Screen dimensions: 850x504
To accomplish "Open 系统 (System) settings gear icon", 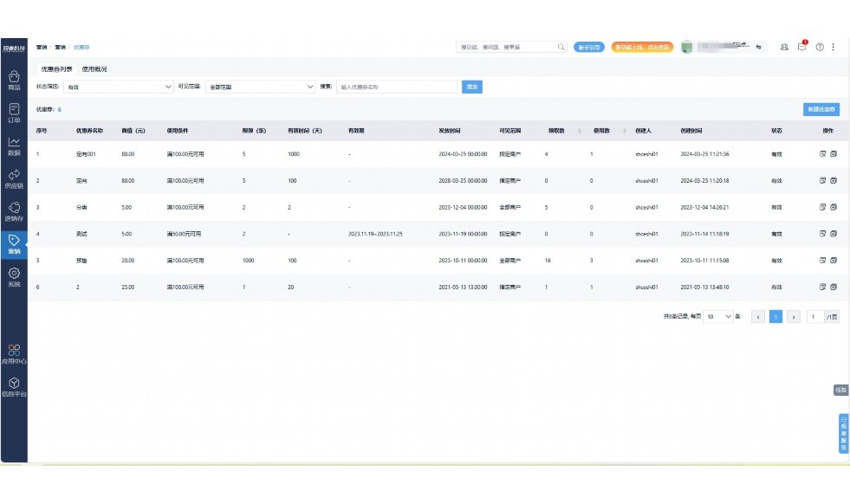I will click(x=14, y=276).
